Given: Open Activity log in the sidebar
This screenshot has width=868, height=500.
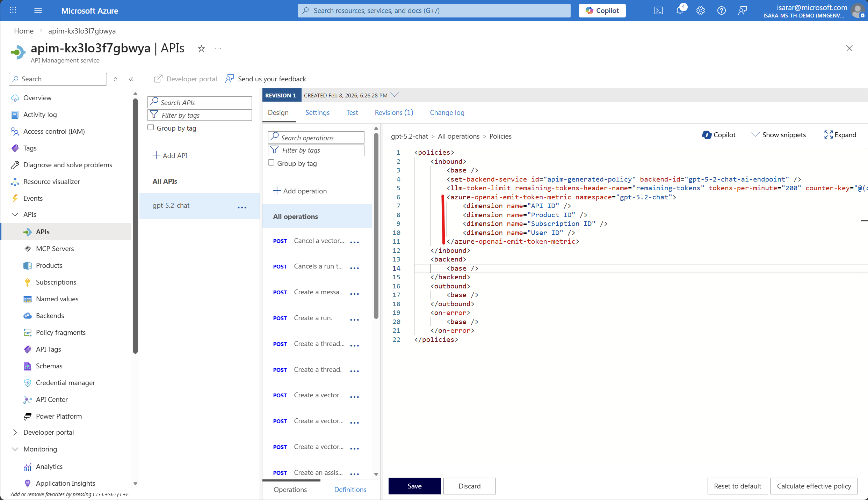Looking at the screenshot, I should [40, 115].
